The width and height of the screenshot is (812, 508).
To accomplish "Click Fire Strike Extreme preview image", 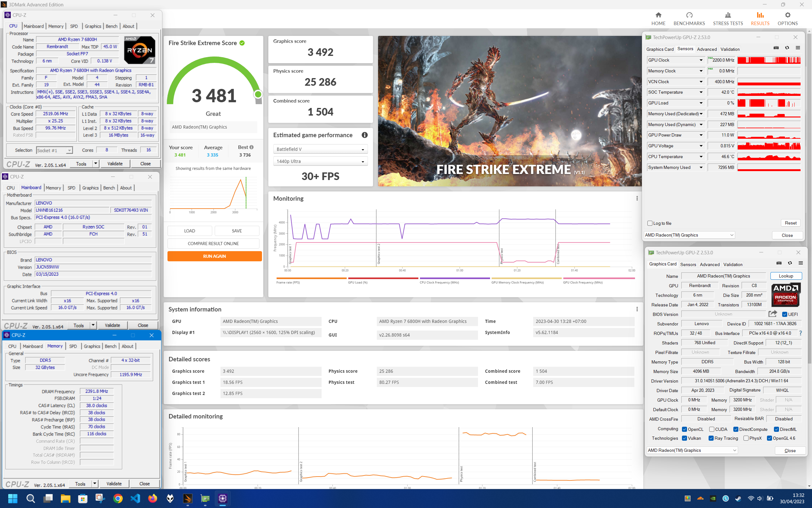I will click(510, 111).
